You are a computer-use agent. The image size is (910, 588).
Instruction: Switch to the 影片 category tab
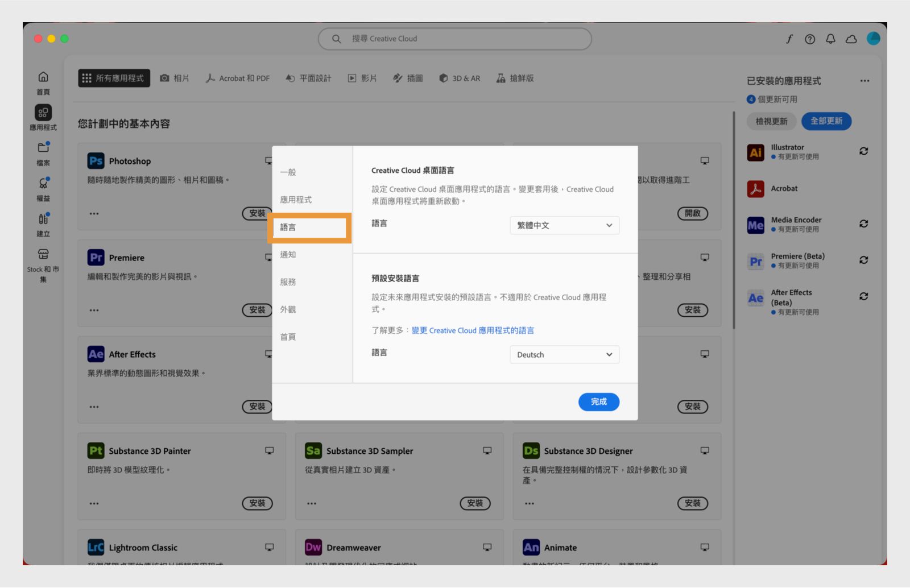pos(362,78)
